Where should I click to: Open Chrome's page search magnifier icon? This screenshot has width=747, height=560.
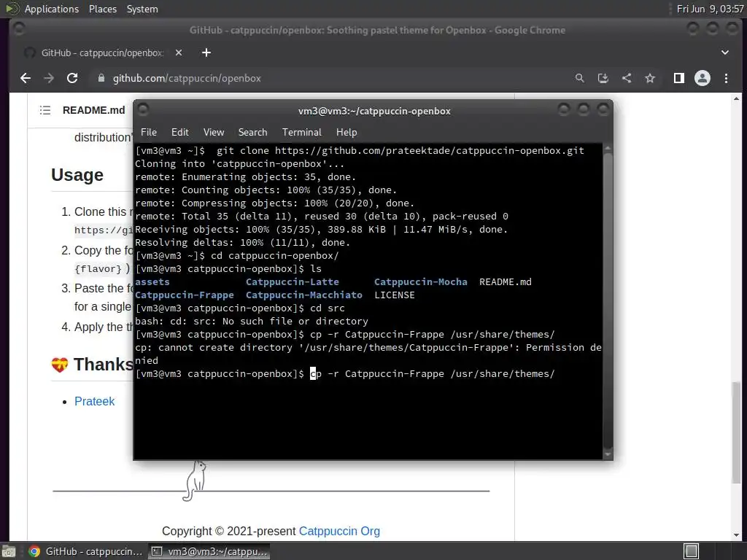(579, 78)
